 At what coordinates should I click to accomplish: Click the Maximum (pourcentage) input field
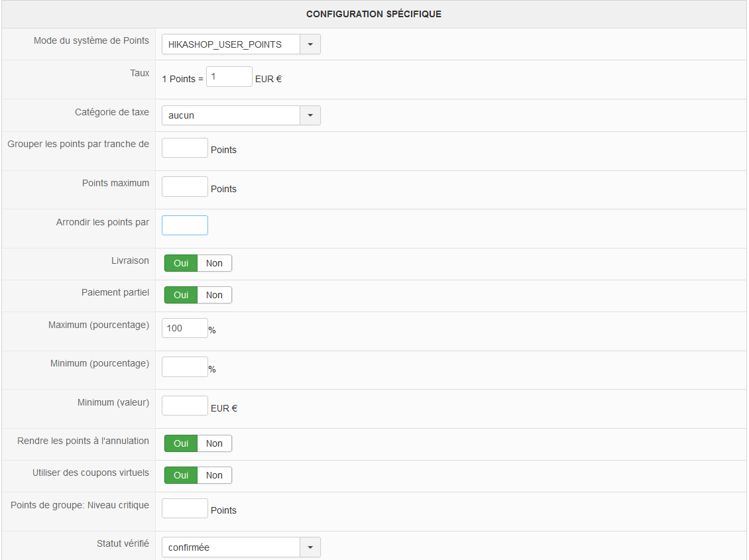184,327
